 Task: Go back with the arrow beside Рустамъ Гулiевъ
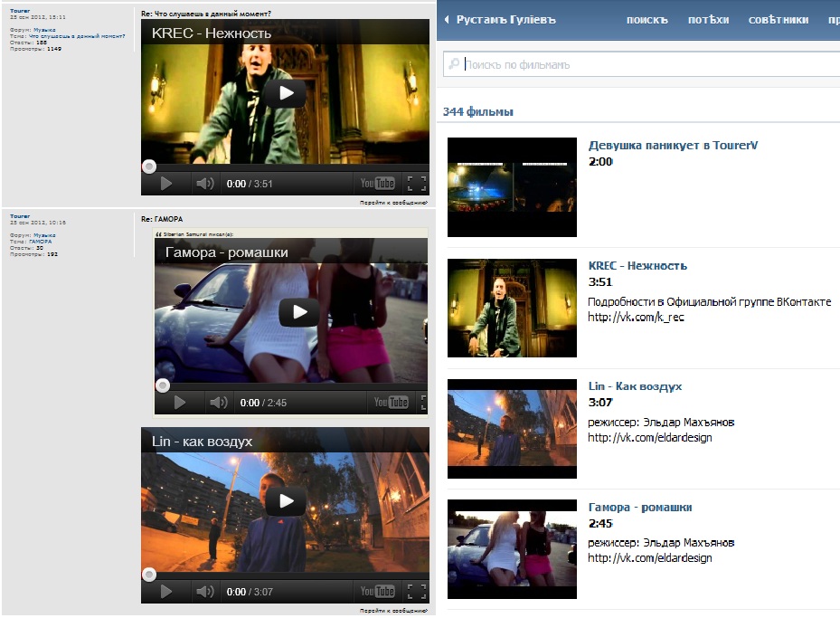point(447,20)
